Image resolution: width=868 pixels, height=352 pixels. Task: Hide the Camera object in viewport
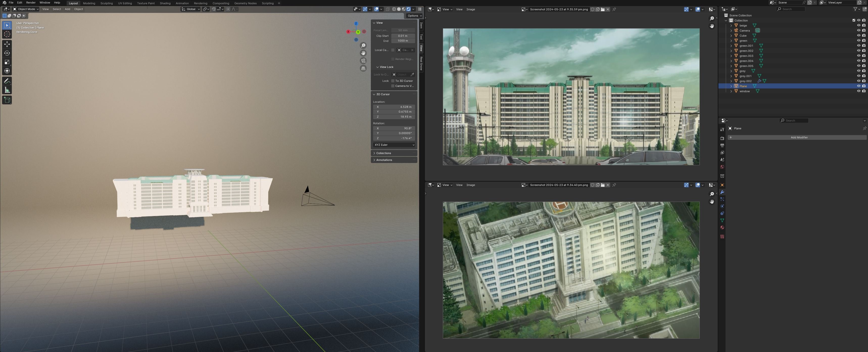click(859, 30)
